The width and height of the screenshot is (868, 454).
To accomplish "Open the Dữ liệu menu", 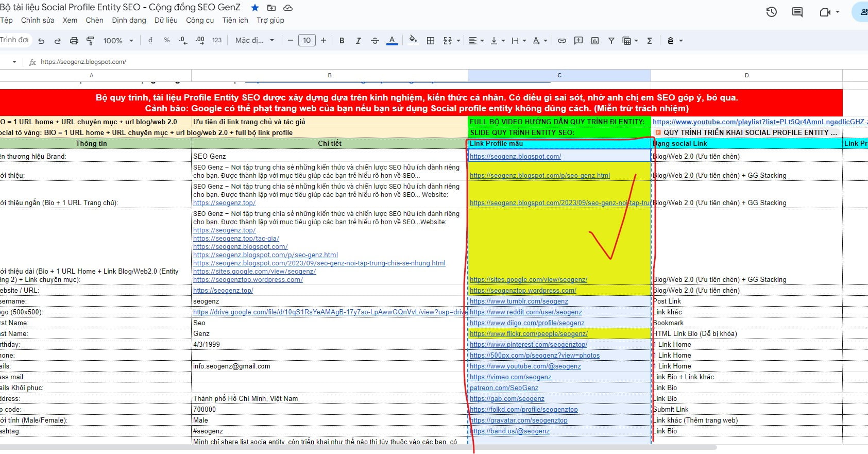I will tap(166, 20).
